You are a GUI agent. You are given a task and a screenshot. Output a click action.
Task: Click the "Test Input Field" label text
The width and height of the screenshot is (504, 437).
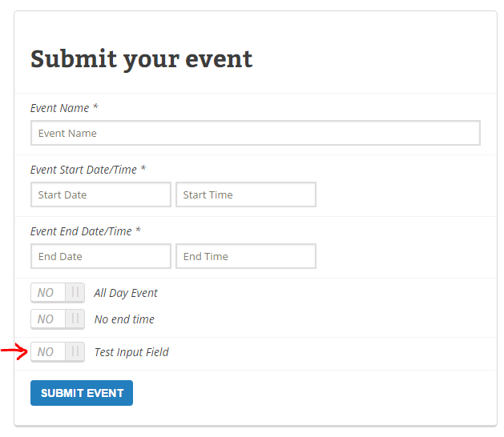pos(131,352)
